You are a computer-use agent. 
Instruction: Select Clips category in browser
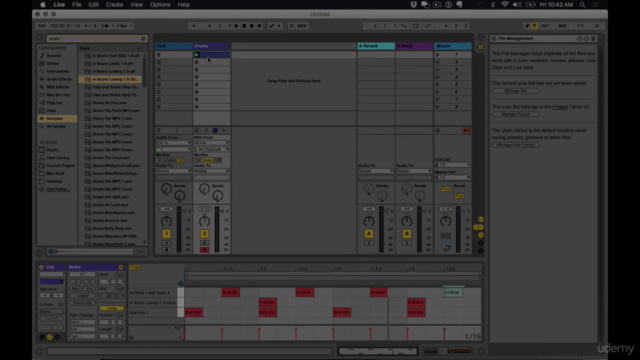(51, 111)
